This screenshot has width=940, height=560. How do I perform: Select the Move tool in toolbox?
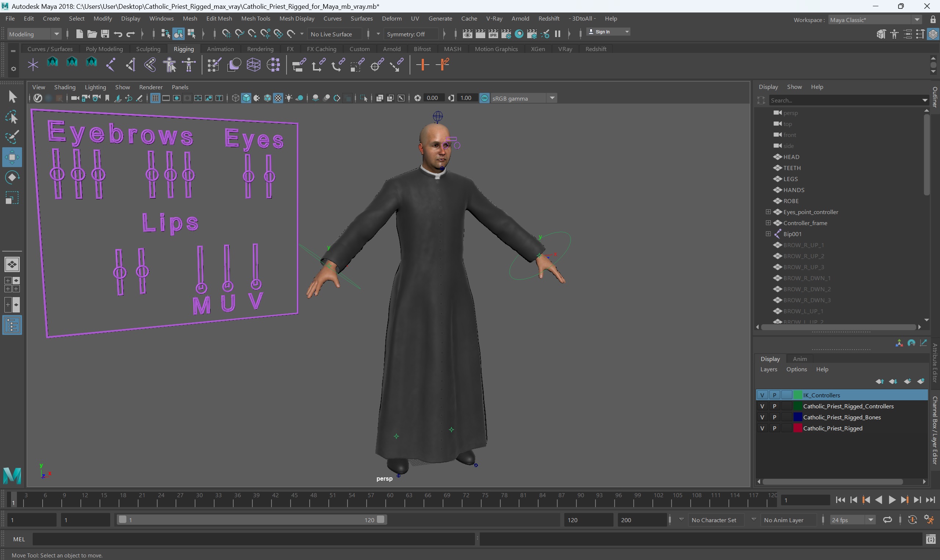pos(12,157)
